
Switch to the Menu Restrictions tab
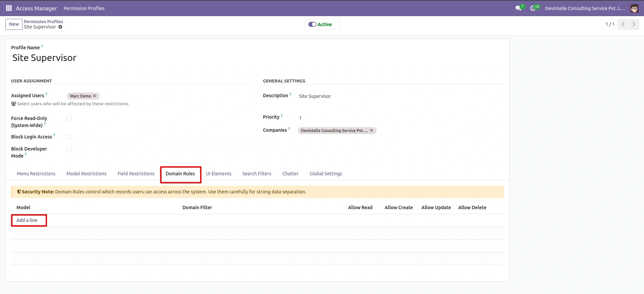click(36, 174)
